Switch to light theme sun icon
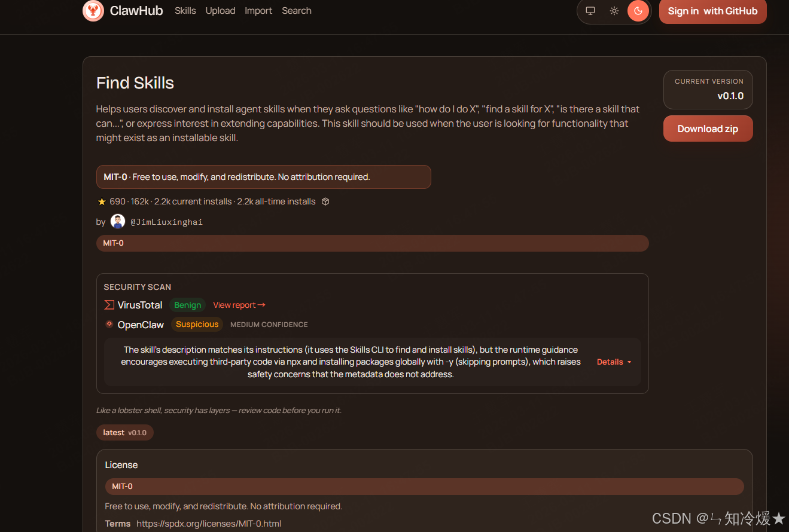 pos(614,11)
